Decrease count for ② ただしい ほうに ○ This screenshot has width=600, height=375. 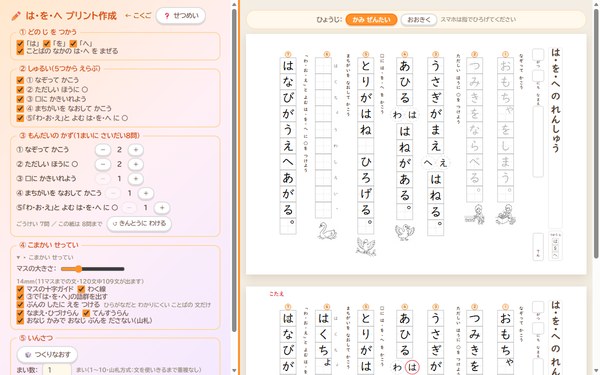103,164
